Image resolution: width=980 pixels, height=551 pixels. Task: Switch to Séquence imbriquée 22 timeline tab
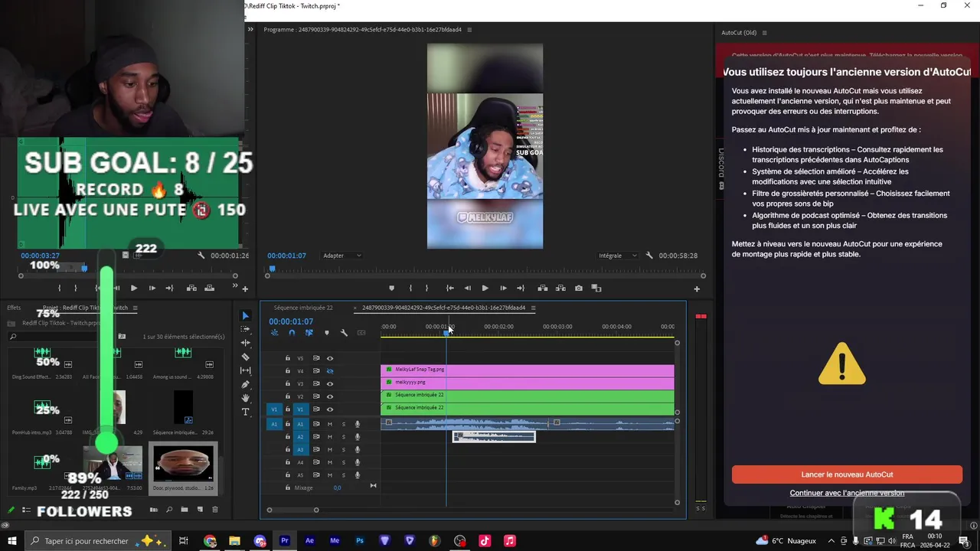[x=303, y=308]
